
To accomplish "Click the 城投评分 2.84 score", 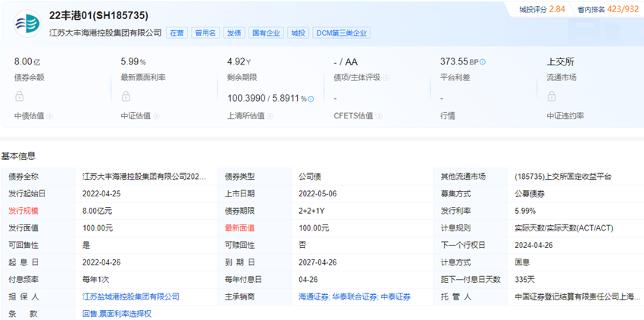I will (x=542, y=9).
